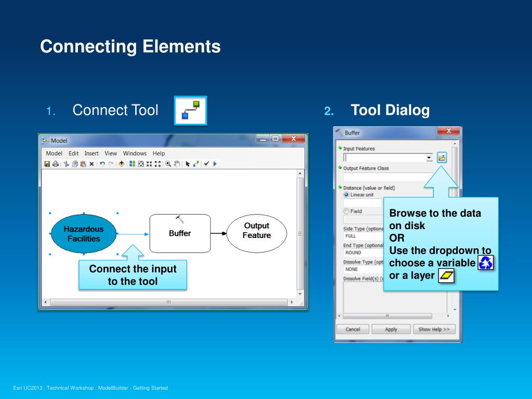Click the Model window vertical scrollbar
Image resolution: width=532 pixels, height=399 pixels.
[x=300, y=233]
